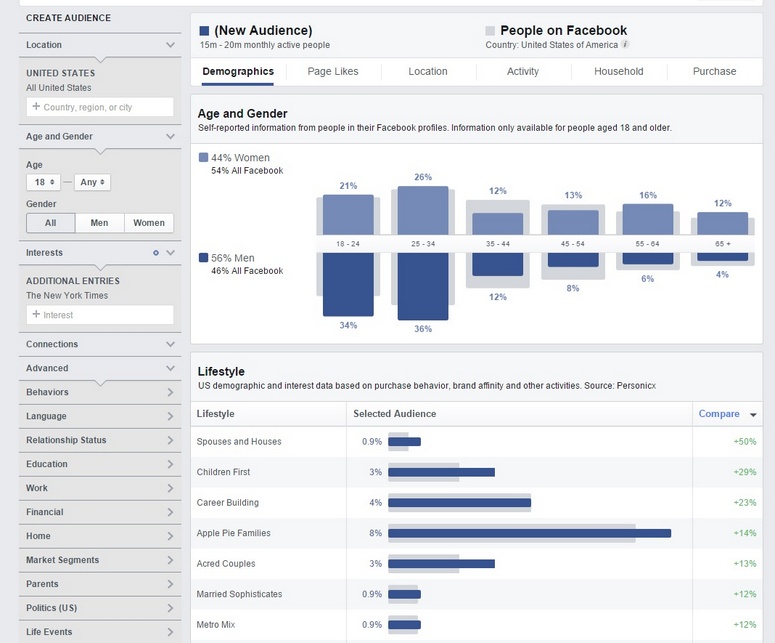Select Women gender filter
775x643 pixels.
coord(149,223)
